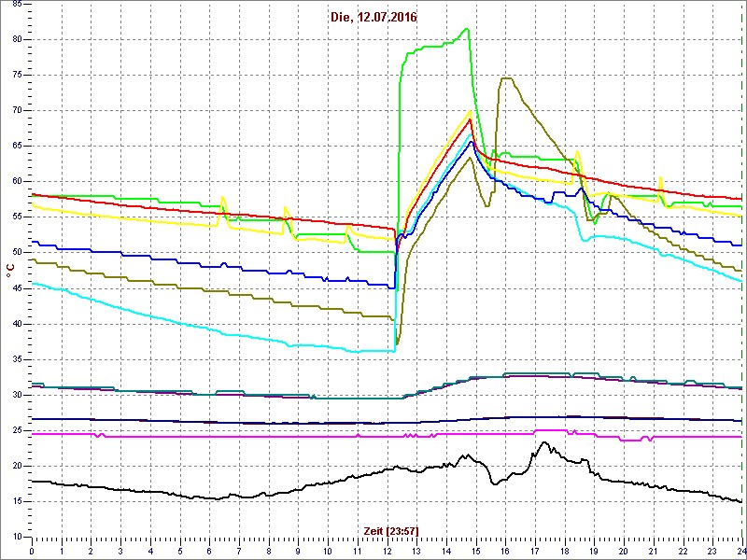Click the "Zeit [23:57]" time axis caption
Screen dimensions: 747x560
(391, 530)
